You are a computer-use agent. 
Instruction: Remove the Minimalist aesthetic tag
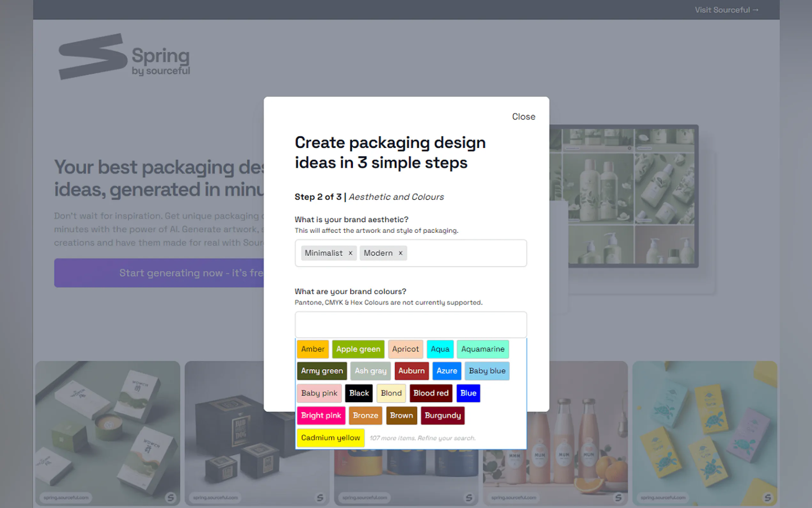coord(350,253)
